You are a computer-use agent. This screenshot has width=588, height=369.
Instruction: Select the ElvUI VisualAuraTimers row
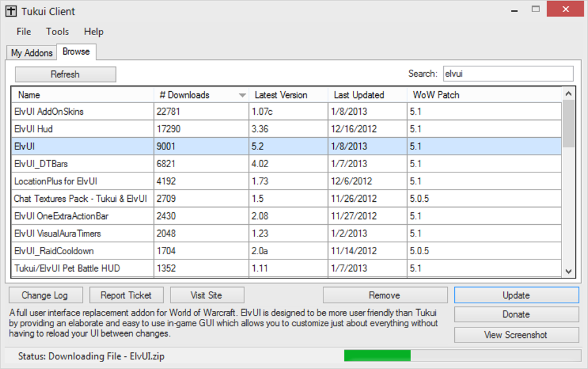point(287,234)
